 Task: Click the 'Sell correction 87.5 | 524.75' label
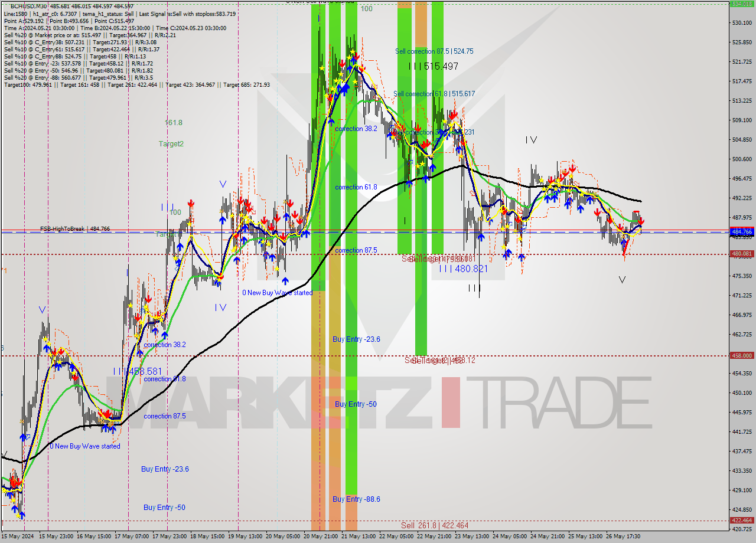click(x=434, y=51)
